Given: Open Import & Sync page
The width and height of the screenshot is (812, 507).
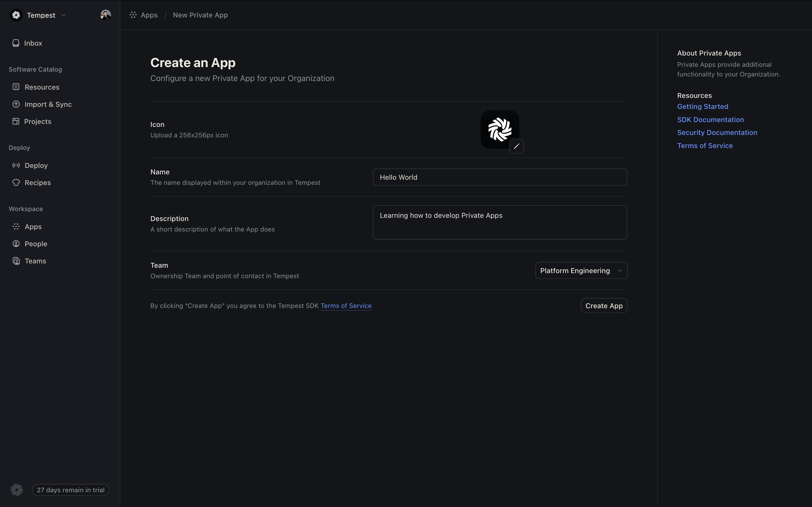Looking at the screenshot, I should pos(48,104).
